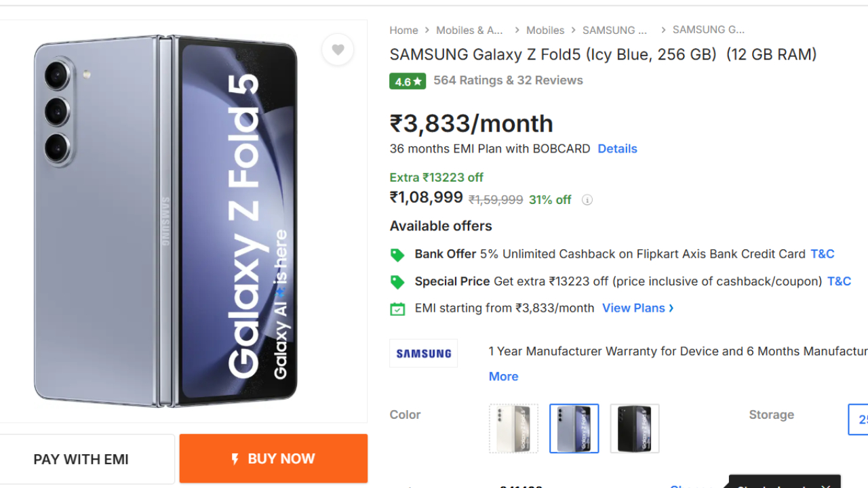Open EMI plan Details link
Viewport: 868px width, 488px height.
click(617, 149)
